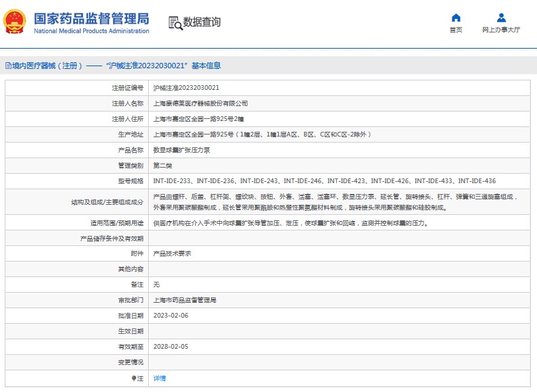537x392 pixels.
Task: Click the 首页 home icon
Action: (456, 18)
